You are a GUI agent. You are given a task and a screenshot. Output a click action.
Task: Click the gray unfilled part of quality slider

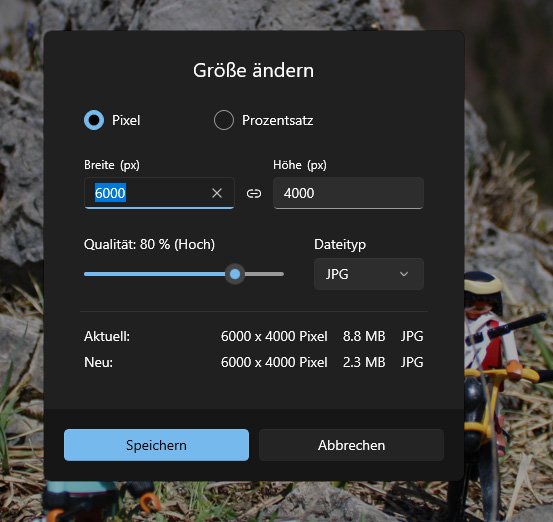pyautogui.click(x=264, y=274)
